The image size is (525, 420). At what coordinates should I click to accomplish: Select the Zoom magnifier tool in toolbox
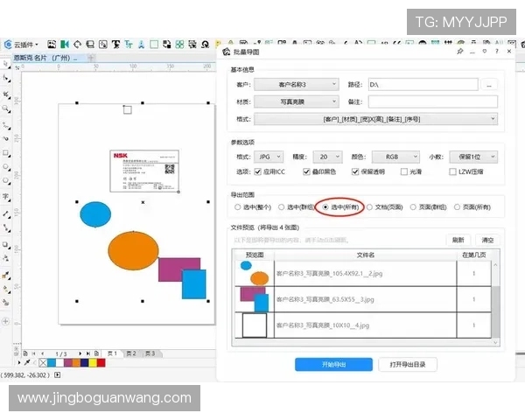[x=6, y=108]
